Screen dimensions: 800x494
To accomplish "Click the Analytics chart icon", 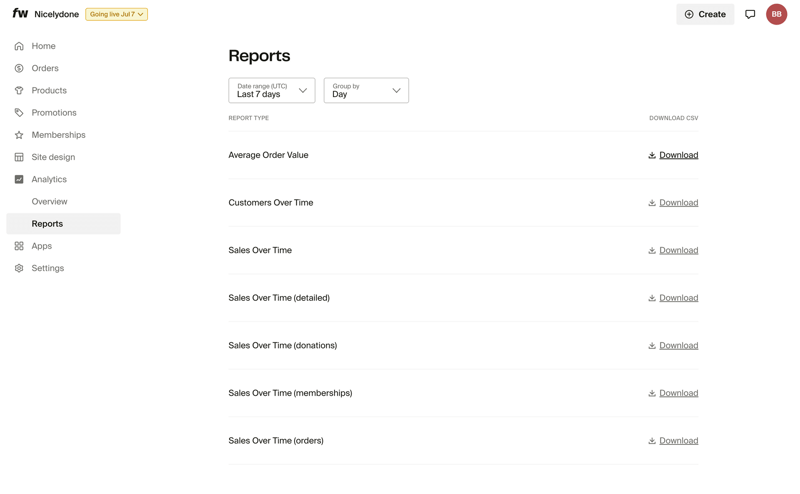I will [x=19, y=179].
